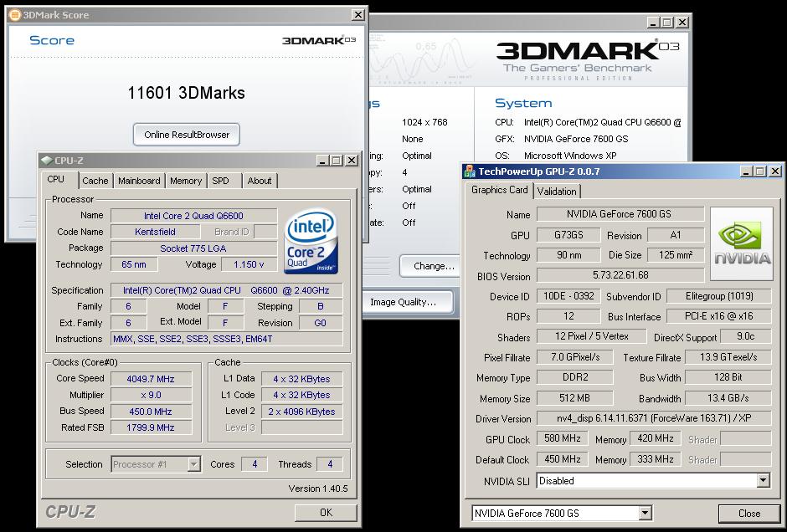Click the Die Size value 125 mm²
Viewport: 787px width, 532px height.
(676, 255)
